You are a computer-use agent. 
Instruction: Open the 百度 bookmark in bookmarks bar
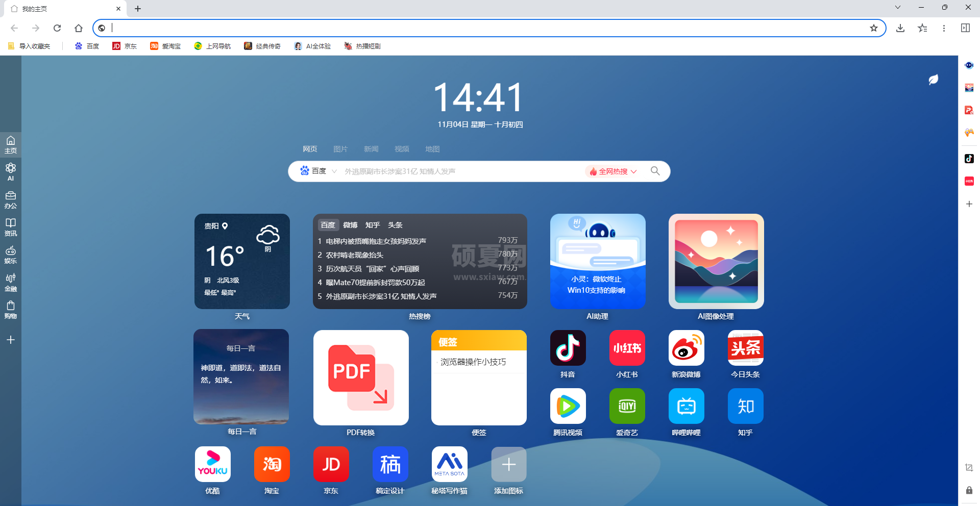point(87,46)
